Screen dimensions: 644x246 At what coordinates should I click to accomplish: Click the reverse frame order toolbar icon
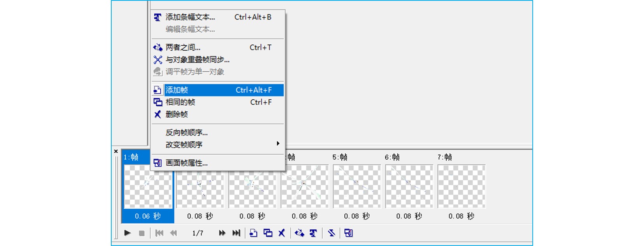coord(331,233)
